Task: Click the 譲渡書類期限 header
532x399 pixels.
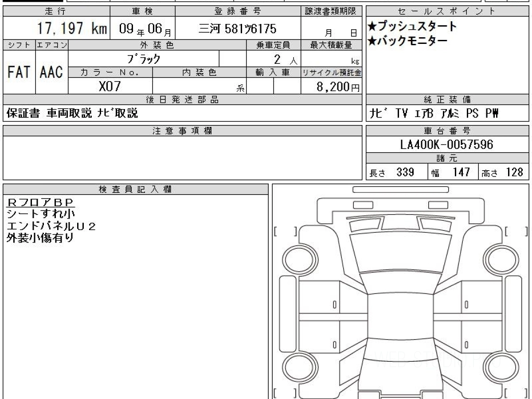Action: (x=331, y=12)
